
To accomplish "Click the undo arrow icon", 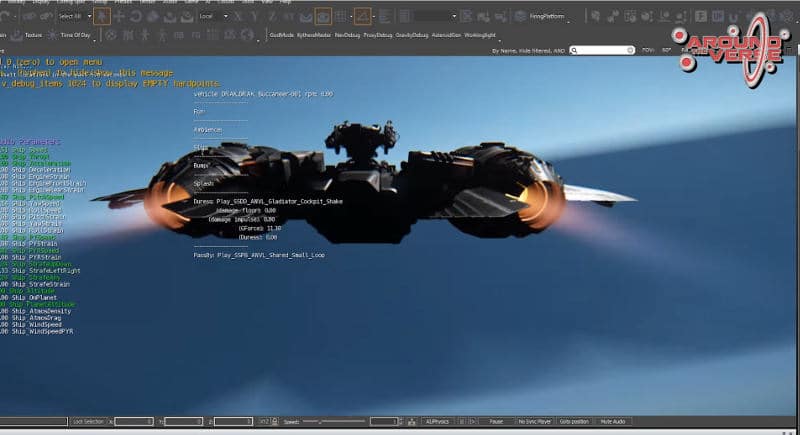I will click(x=5, y=16).
